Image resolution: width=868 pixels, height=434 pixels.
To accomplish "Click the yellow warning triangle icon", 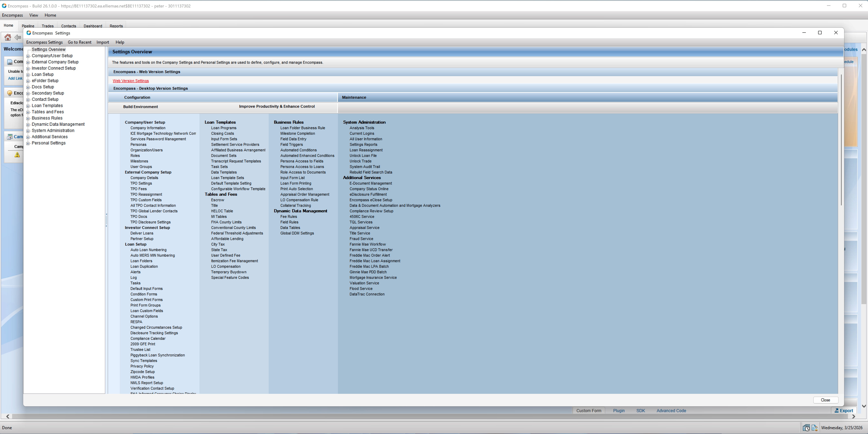I will pyautogui.click(x=17, y=155).
